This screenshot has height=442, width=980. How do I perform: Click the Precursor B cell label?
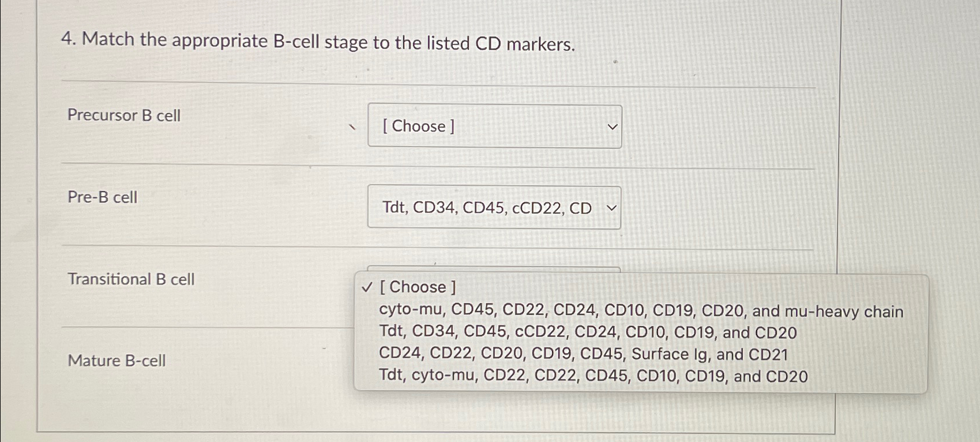pos(124,115)
